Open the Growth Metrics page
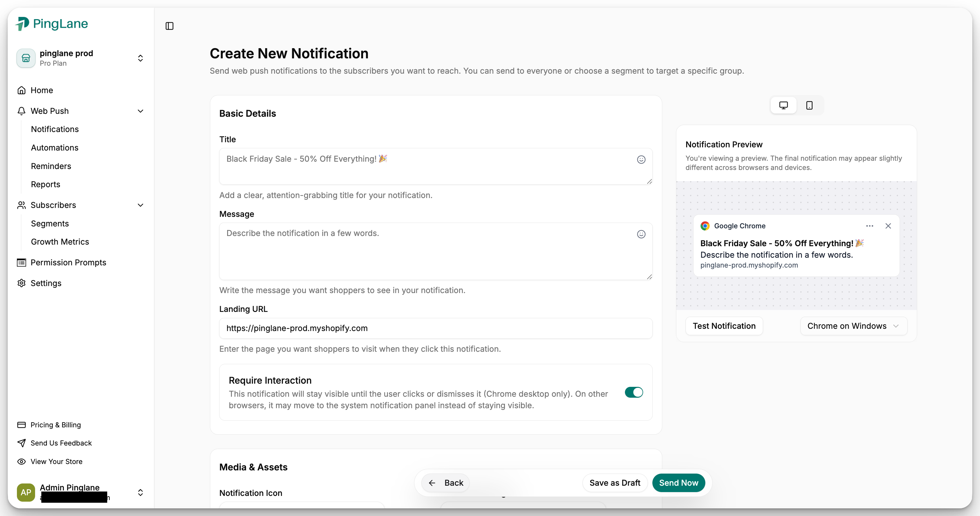Viewport: 980px width, 516px height. [60, 242]
